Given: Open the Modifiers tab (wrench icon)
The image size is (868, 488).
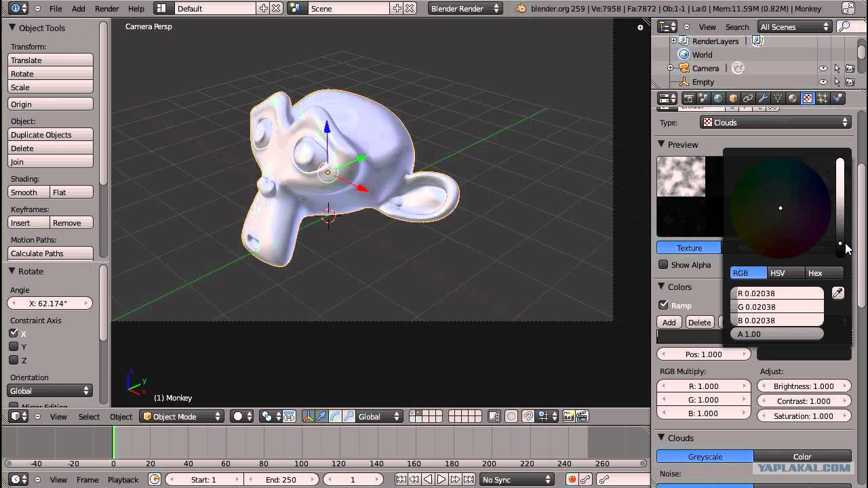Looking at the screenshot, I should [x=763, y=98].
